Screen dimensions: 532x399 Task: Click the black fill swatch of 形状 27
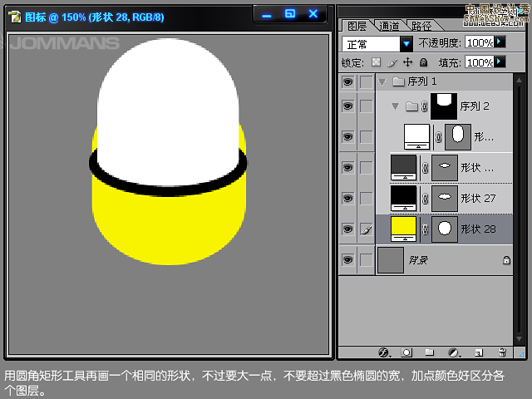[x=403, y=198]
